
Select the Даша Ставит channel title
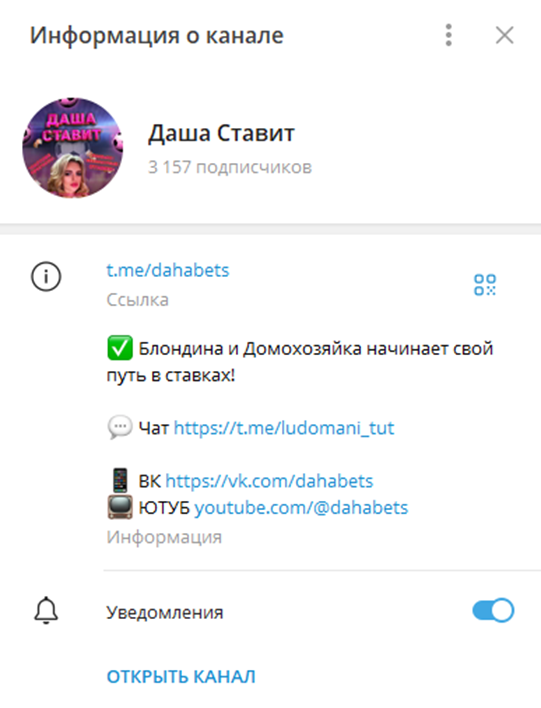(221, 133)
